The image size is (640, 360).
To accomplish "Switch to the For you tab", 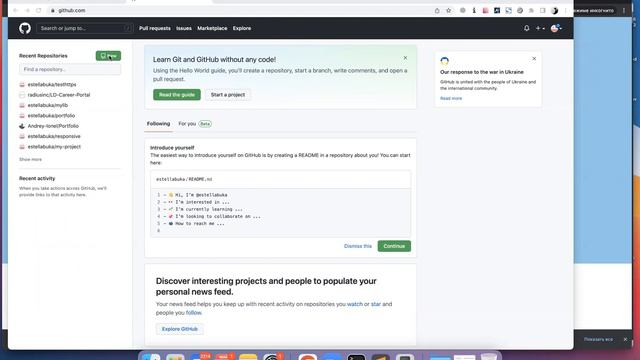I will 187,124.
